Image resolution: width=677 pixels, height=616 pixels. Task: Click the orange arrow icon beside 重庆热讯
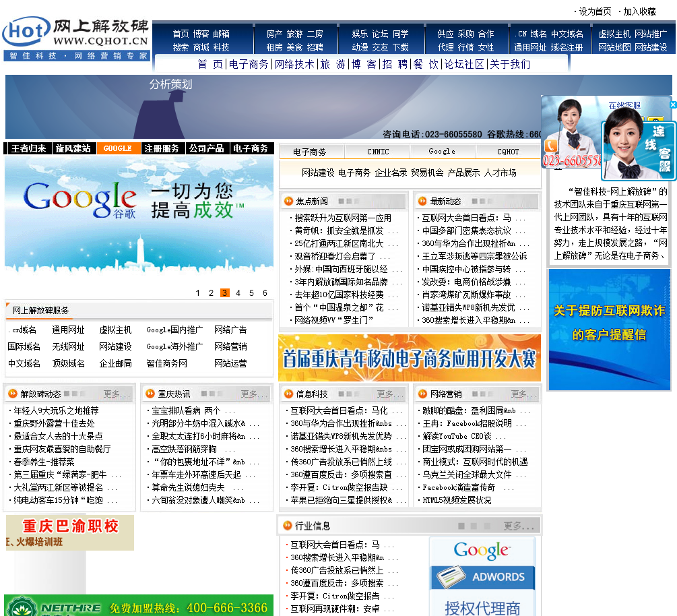pyautogui.click(x=150, y=394)
